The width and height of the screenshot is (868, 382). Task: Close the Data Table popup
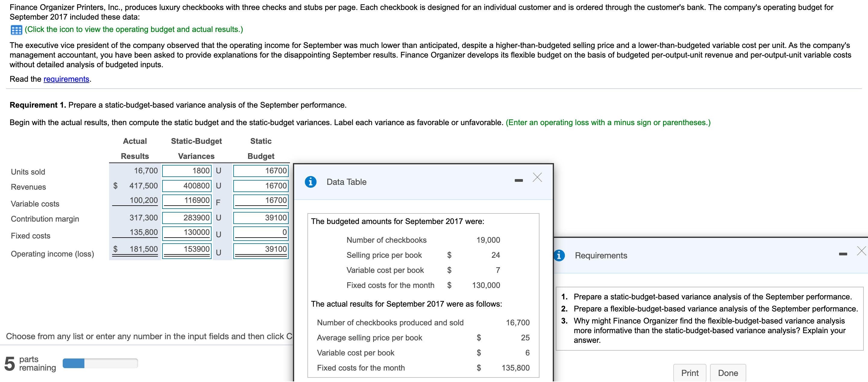(537, 177)
